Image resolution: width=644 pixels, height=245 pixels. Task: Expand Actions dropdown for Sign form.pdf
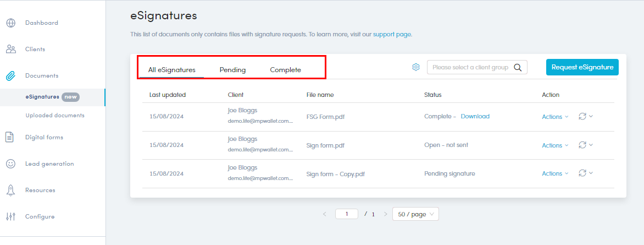coord(555,145)
